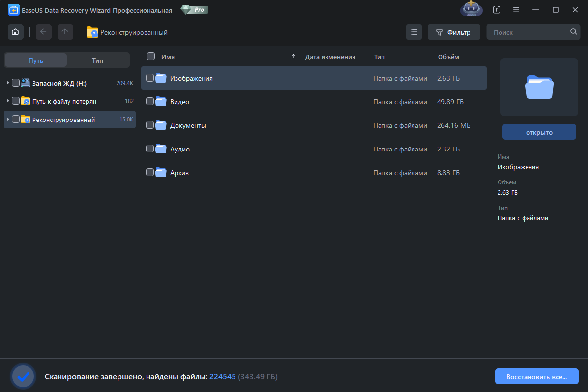This screenshot has width=588, height=392.
Task: Click the 264.16 МБ size value
Action: tap(454, 125)
